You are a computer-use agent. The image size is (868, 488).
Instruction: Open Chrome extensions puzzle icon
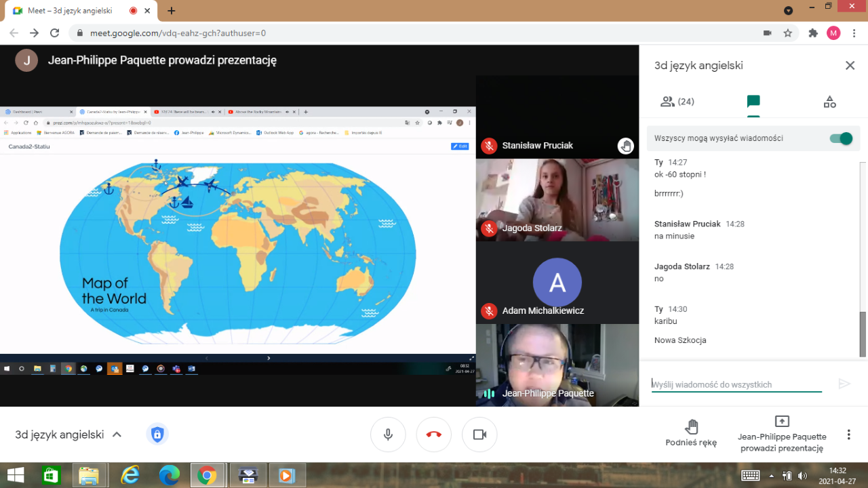pos(813,33)
